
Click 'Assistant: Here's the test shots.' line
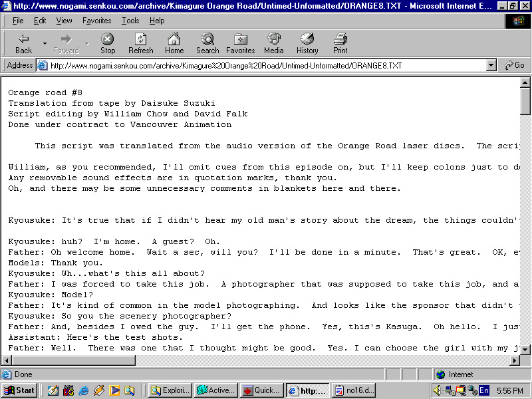(95, 337)
